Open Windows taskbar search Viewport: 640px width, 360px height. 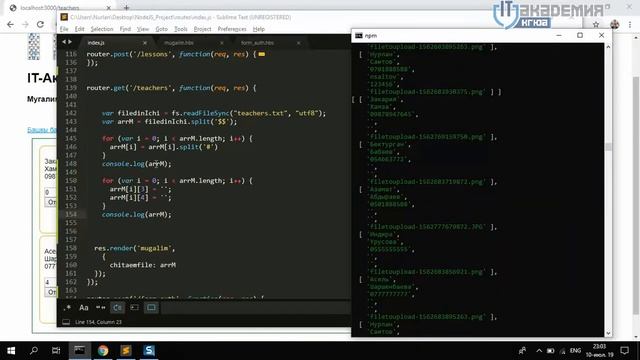point(34,351)
